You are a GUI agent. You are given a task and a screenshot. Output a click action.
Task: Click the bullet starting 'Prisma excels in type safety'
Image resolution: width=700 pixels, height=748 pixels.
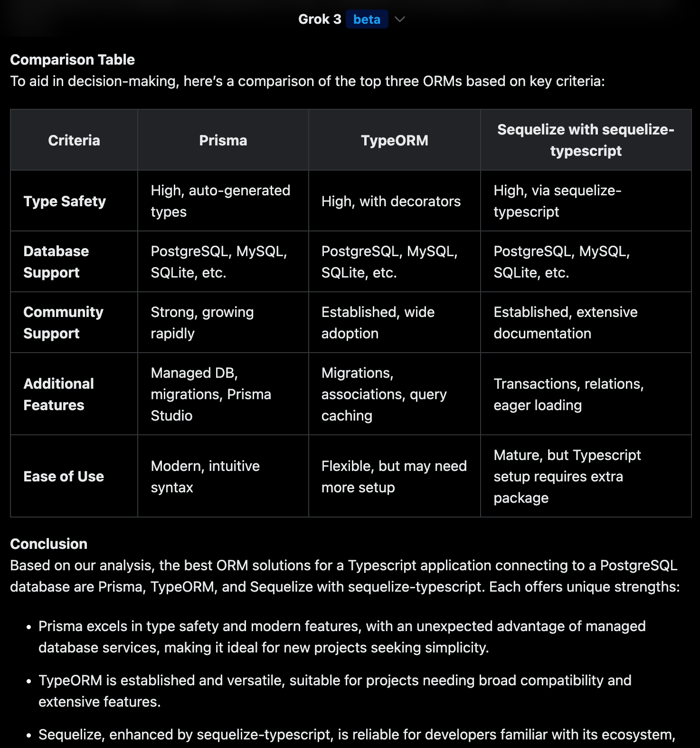coord(342,637)
